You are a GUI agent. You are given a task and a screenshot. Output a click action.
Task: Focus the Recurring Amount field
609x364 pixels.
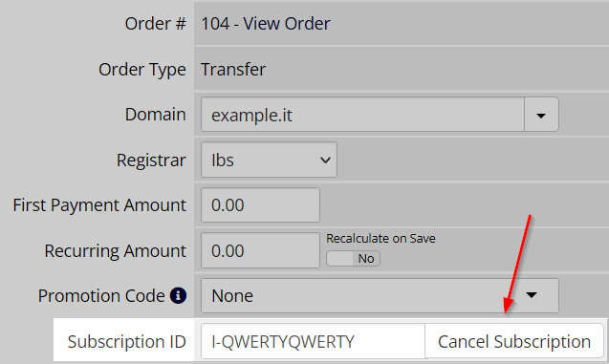point(260,250)
